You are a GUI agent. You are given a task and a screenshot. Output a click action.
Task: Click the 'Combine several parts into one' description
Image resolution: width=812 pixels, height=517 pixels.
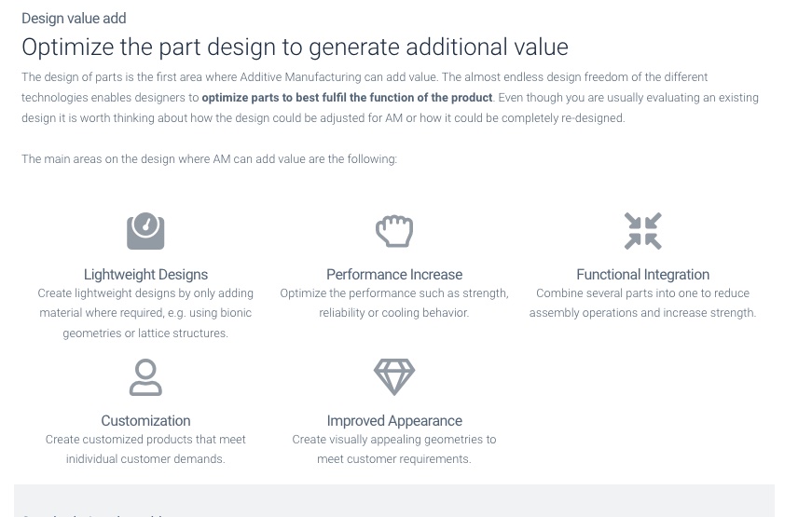(642, 304)
